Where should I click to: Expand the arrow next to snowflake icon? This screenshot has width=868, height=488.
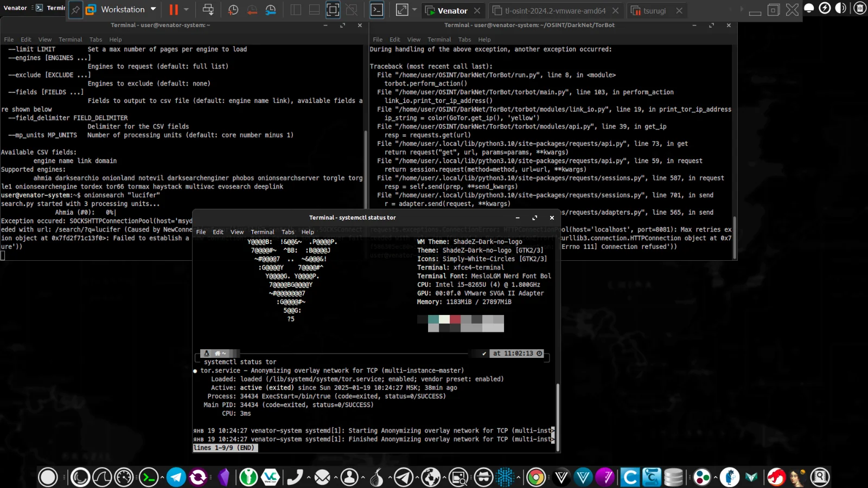coord(519,477)
